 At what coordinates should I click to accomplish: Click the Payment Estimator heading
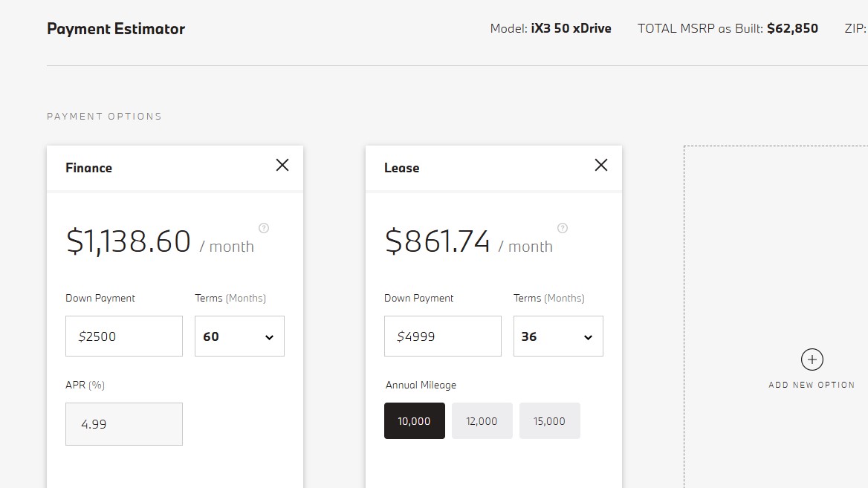116,29
